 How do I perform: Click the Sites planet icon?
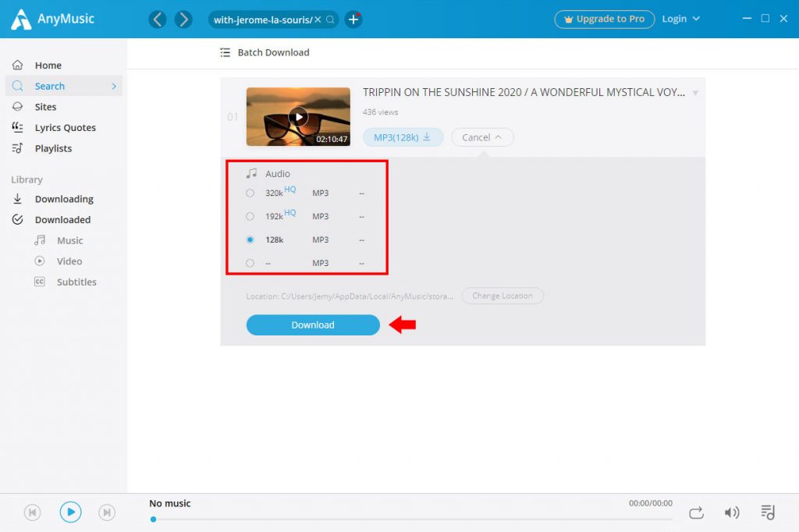tap(17, 107)
